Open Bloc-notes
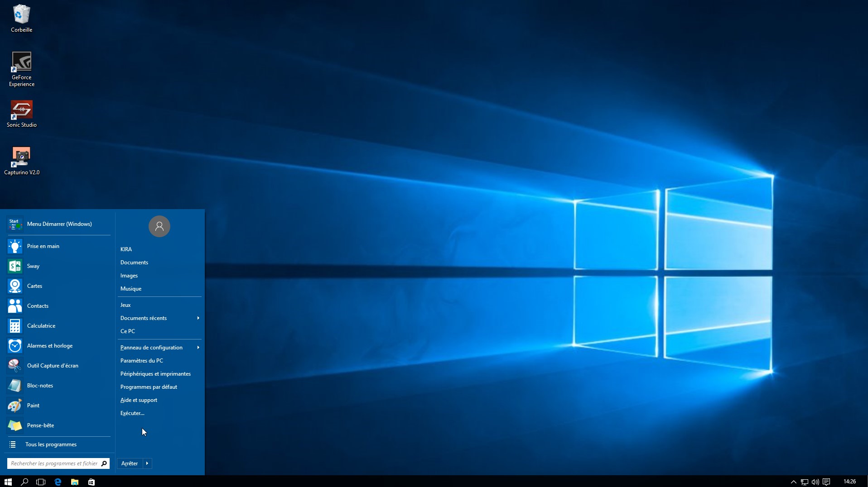Image resolution: width=868 pixels, height=487 pixels. (58, 386)
